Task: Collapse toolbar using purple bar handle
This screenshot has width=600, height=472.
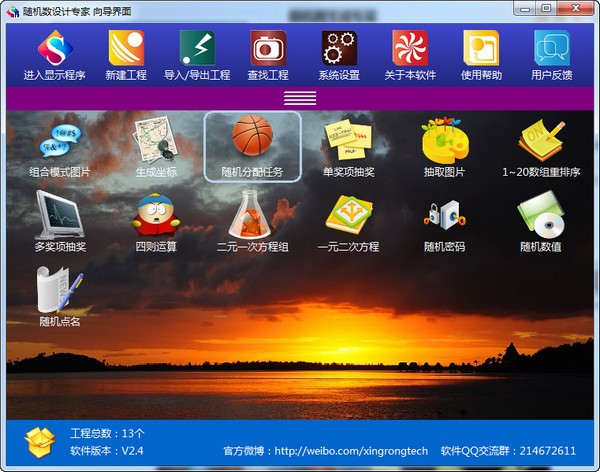Action: [x=300, y=98]
